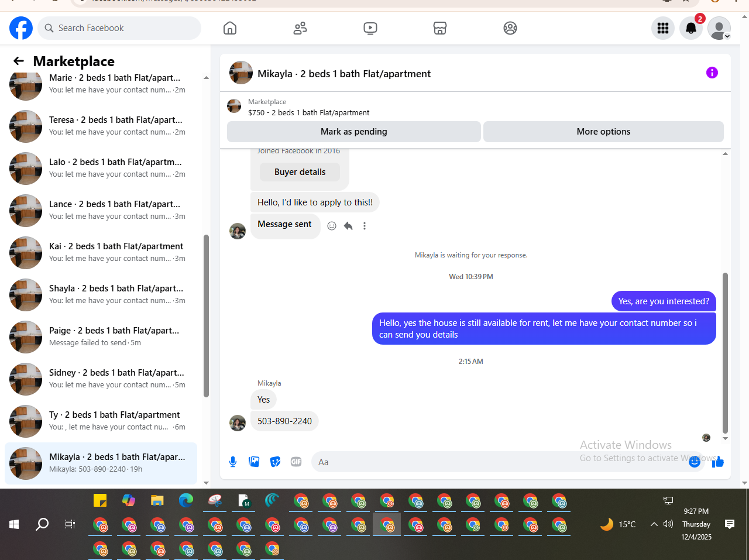The image size is (749, 560).
Task: Open Buyer details
Action: [300, 172]
